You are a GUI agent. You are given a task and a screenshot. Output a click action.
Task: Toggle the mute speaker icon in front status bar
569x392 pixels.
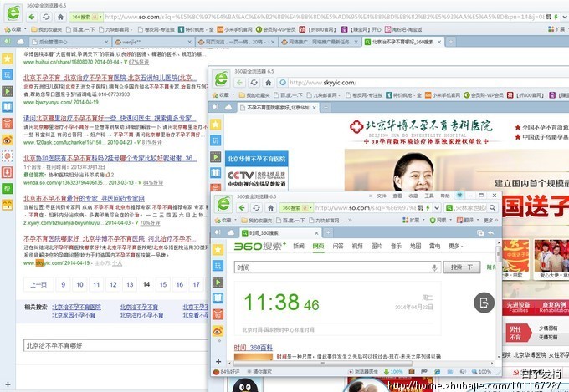[x=463, y=372]
